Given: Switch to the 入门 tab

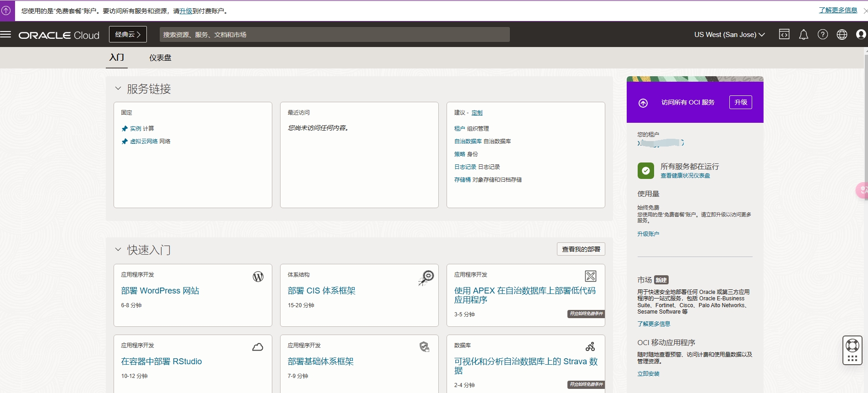Looking at the screenshot, I should click(117, 58).
